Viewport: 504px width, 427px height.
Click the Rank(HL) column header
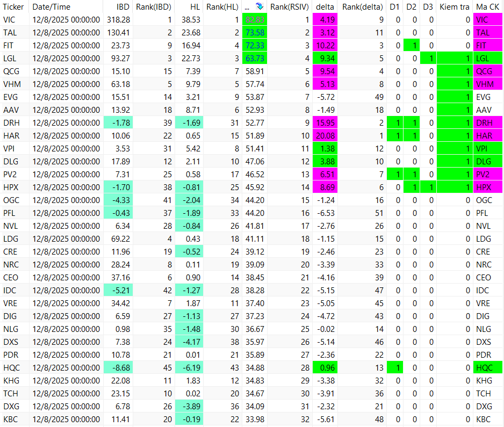(222, 7)
